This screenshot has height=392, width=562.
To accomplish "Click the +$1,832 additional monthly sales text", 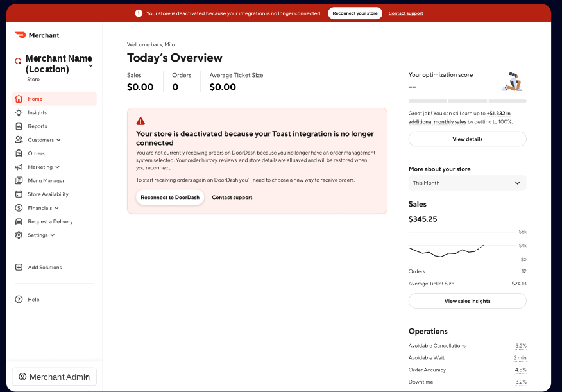I will (460, 117).
